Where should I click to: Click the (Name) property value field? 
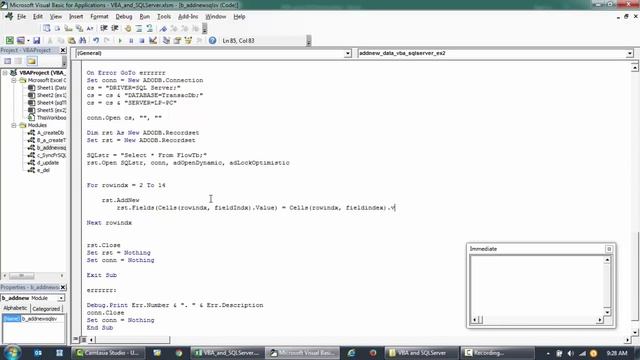(42, 318)
